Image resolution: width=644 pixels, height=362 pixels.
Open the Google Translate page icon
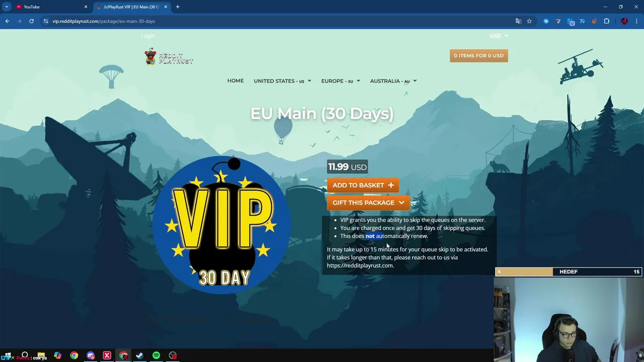pos(518,21)
